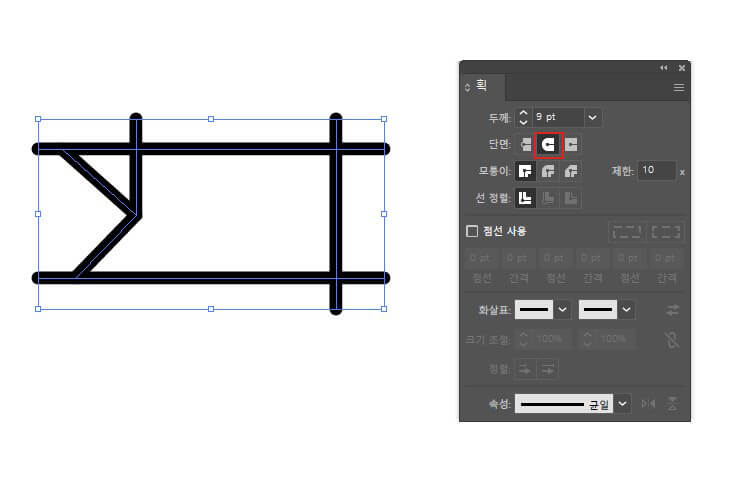Cycle panel view arrows beside 획 tab
The width and height of the screenshot is (737, 489).
click(x=467, y=87)
